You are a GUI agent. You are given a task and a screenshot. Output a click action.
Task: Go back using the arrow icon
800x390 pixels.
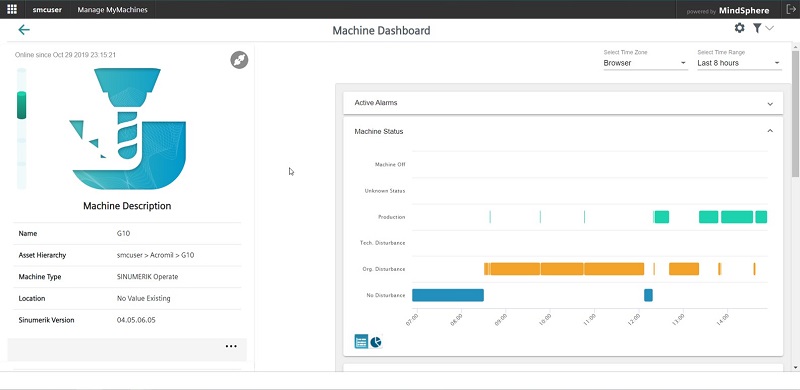24,30
